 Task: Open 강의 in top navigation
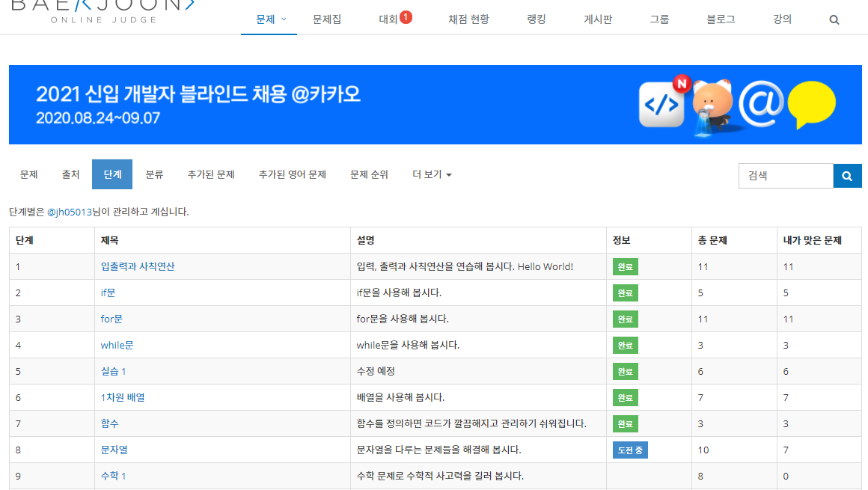782,19
